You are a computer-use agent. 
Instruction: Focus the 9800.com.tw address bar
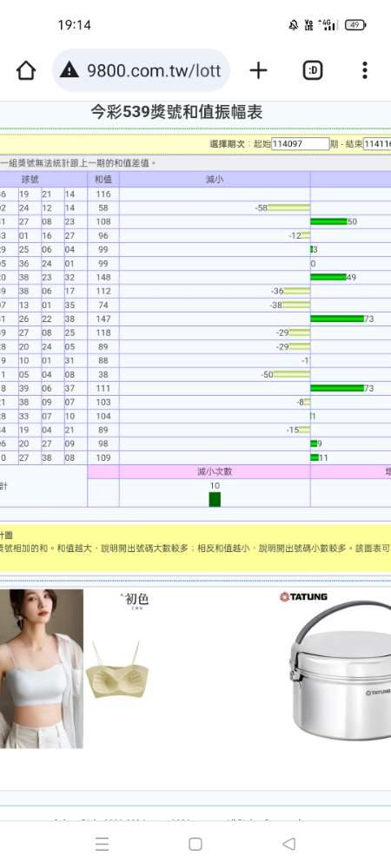[142, 70]
